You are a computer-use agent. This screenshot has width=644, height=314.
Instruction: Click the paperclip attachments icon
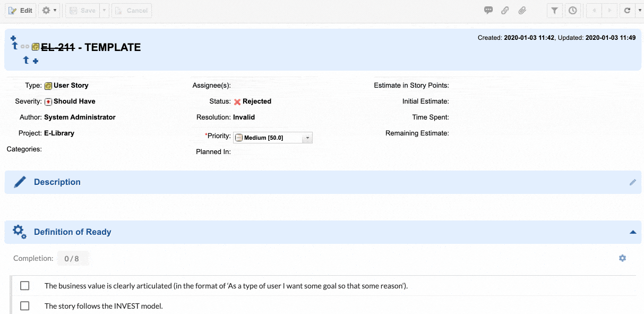pyautogui.click(x=522, y=11)
